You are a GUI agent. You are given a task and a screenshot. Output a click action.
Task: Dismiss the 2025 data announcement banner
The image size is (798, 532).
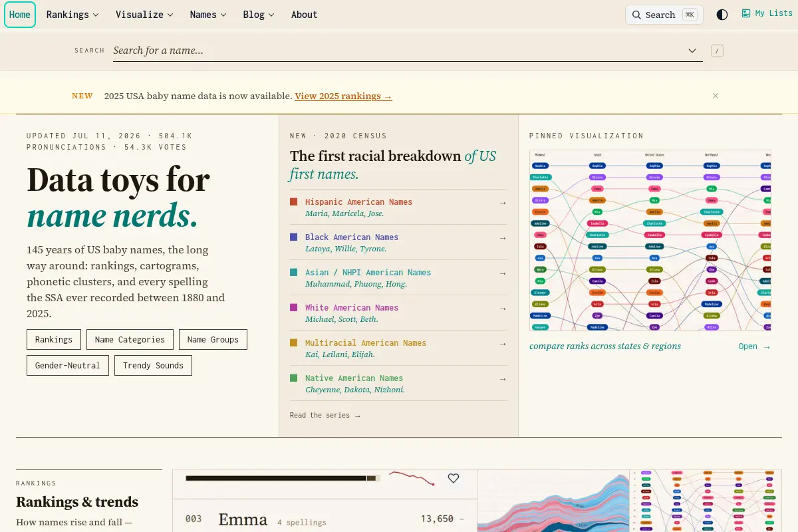[716, 96]
